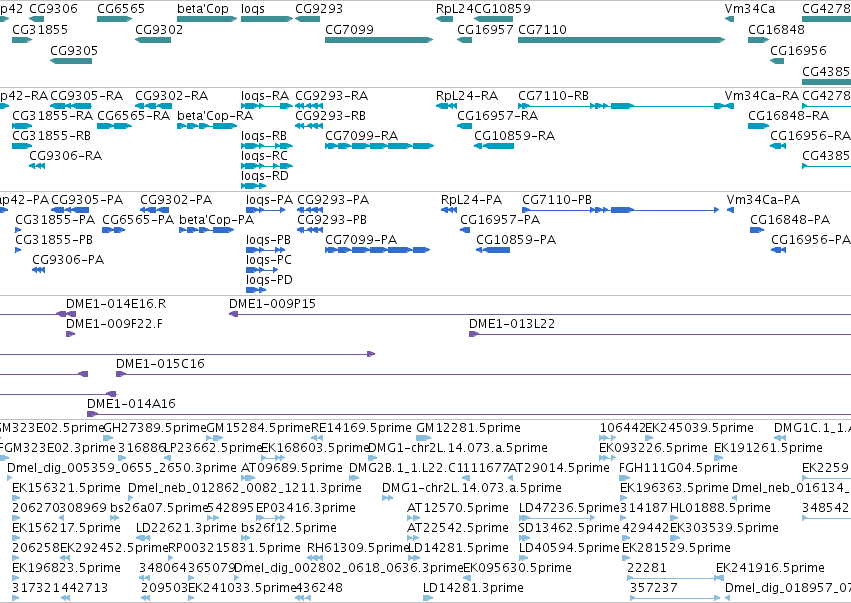Open the DME1-013L22 BAC label
851x603 pixels.
pyautogui.click(x=512, y=324)
